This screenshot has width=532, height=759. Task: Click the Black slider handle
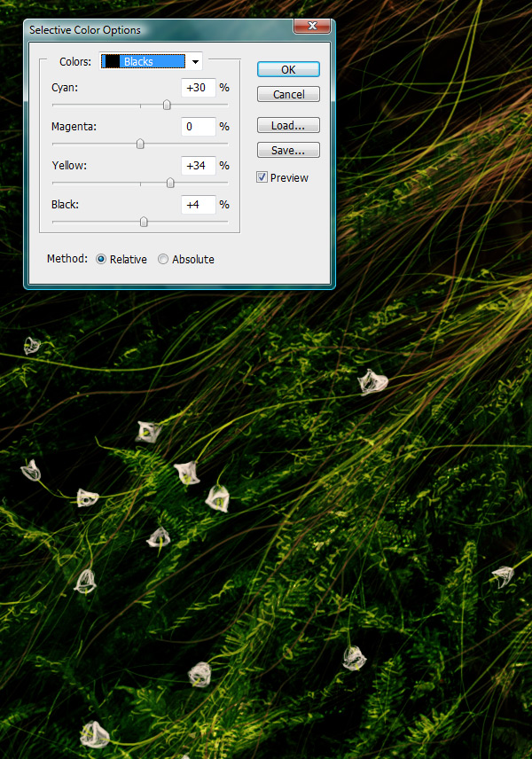point(144,222)
